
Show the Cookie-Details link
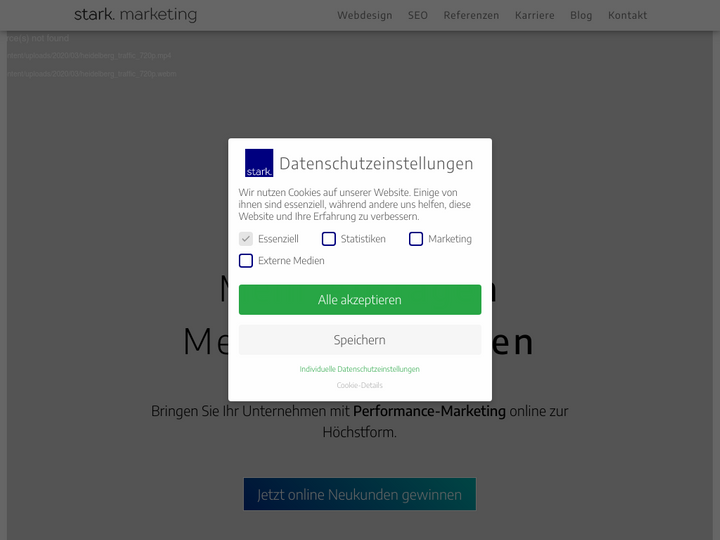tap(359, 385)
